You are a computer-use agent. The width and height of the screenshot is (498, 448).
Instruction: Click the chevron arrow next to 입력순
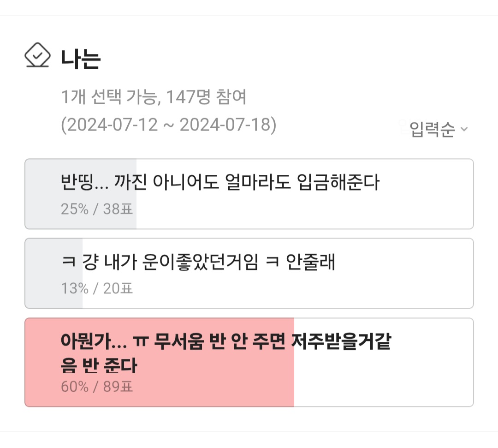464,129
